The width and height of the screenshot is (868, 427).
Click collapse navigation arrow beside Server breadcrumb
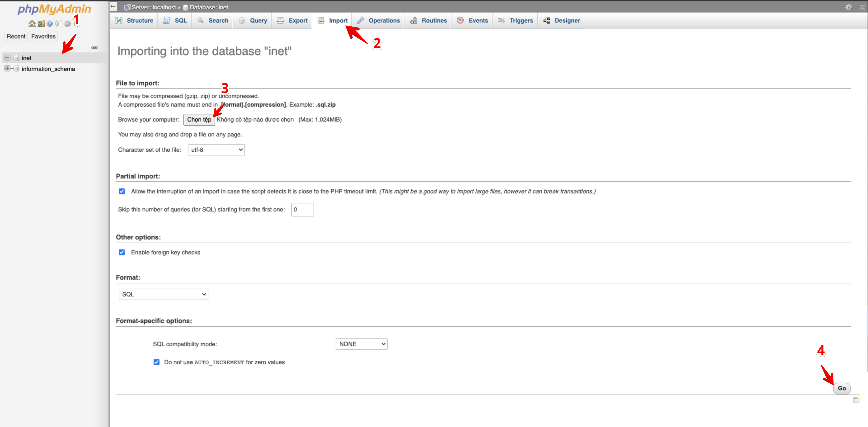pyautogui.click(x=113, y=7)
